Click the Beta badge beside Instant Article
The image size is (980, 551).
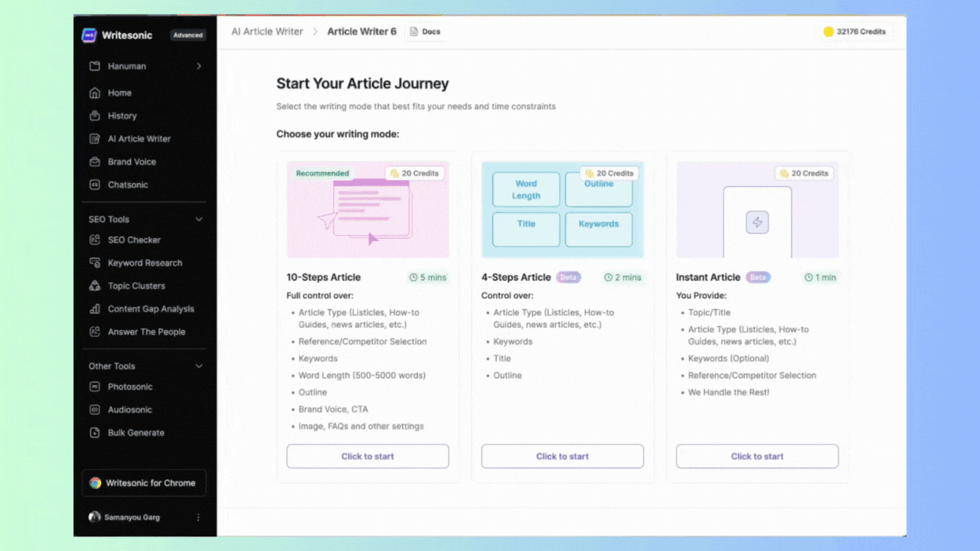click(758, 277)
